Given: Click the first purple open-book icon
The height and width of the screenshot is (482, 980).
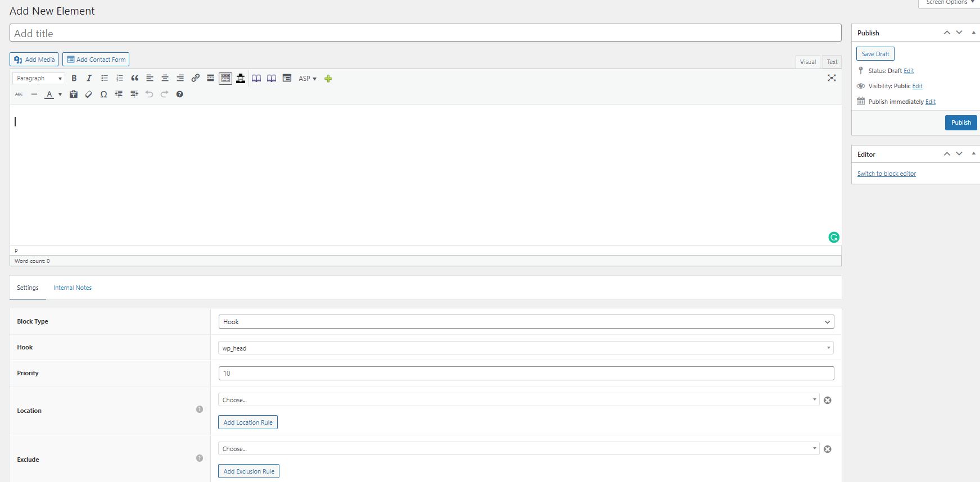Looking at the screenshot, I should [256, 78].
